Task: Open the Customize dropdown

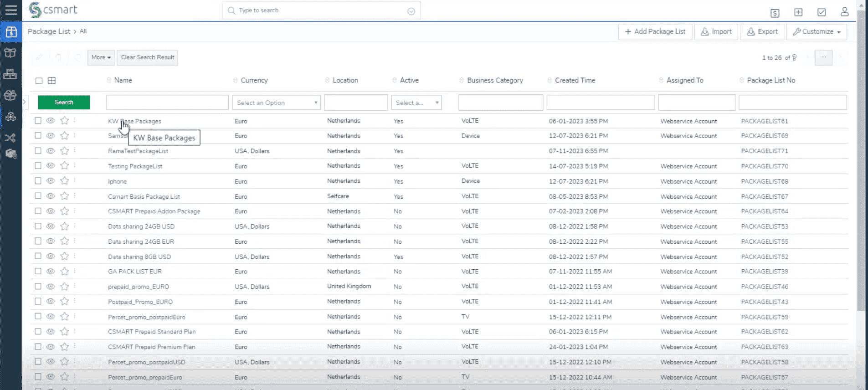Action: pos(817,32)
